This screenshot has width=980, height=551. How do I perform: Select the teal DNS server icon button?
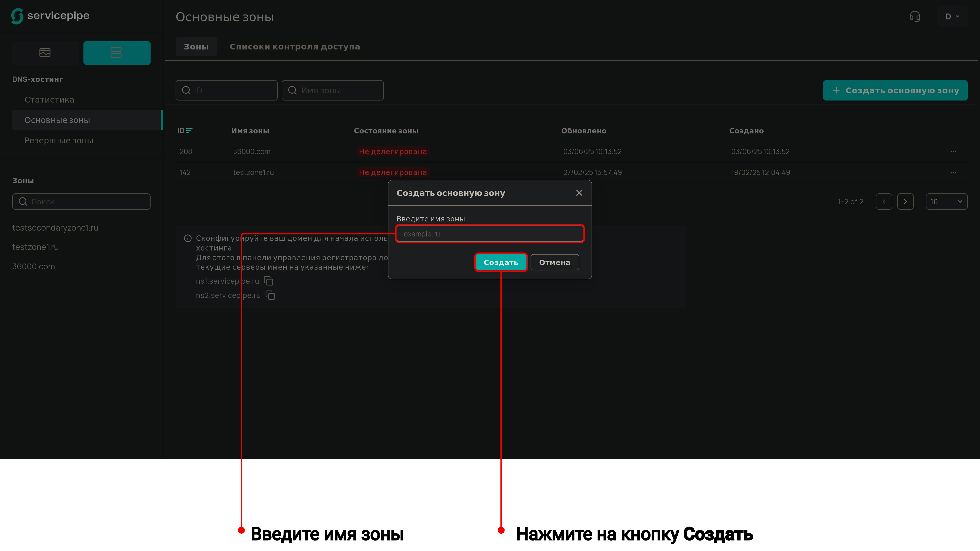(x=116, y=53)
